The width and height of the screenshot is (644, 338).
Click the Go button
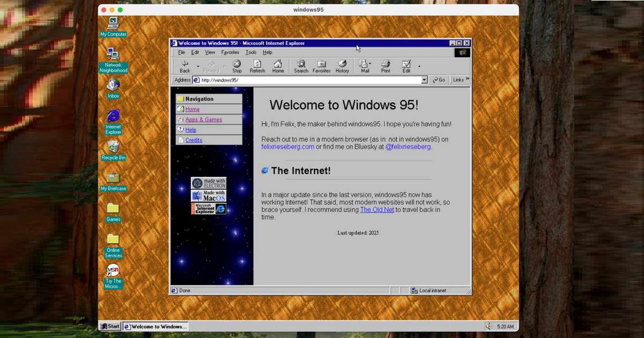pyautogui.click(x=439, y=80)
